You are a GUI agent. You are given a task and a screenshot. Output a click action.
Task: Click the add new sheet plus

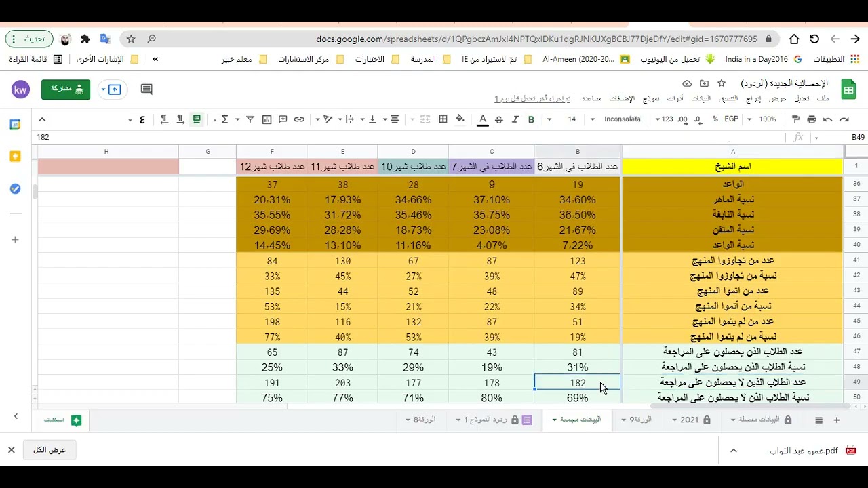tap(837, 420)
